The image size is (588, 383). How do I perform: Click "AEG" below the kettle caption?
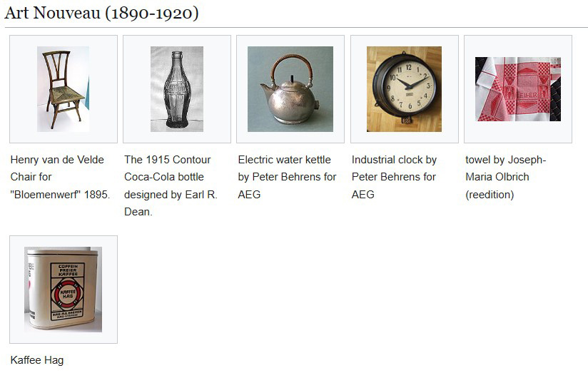point(249,195)
